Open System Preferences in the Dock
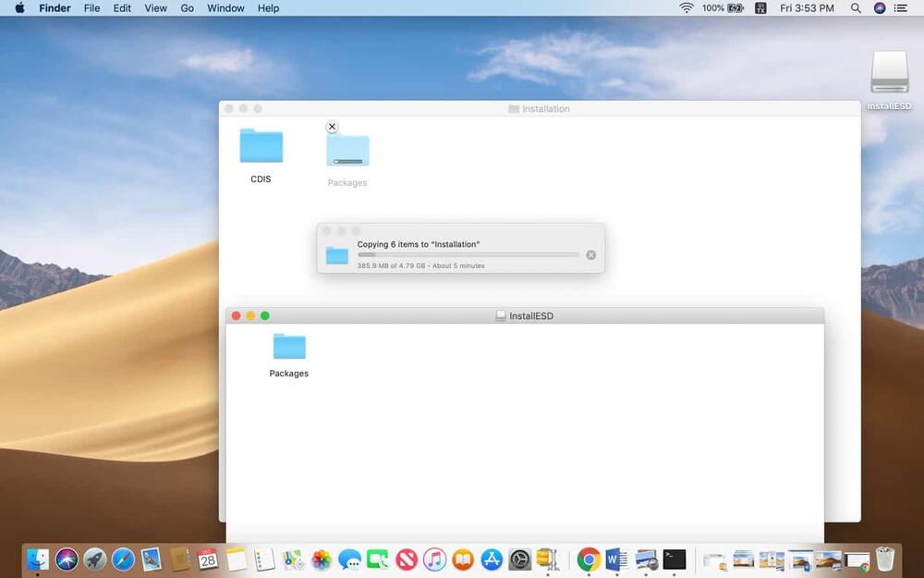 (520, 559)
